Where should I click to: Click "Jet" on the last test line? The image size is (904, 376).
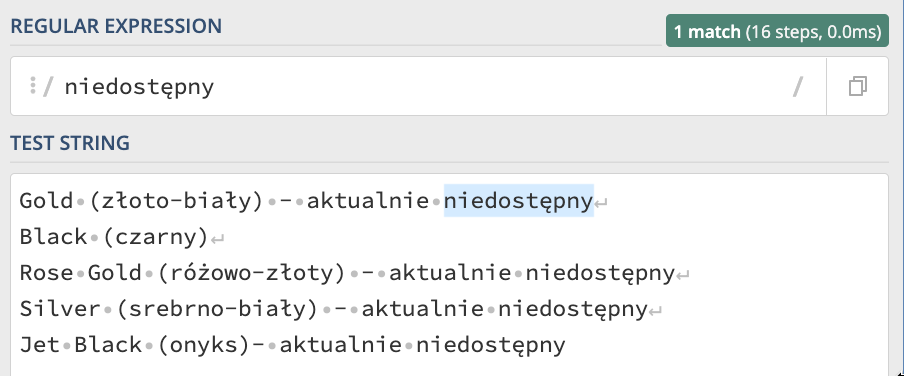point(40,345)
